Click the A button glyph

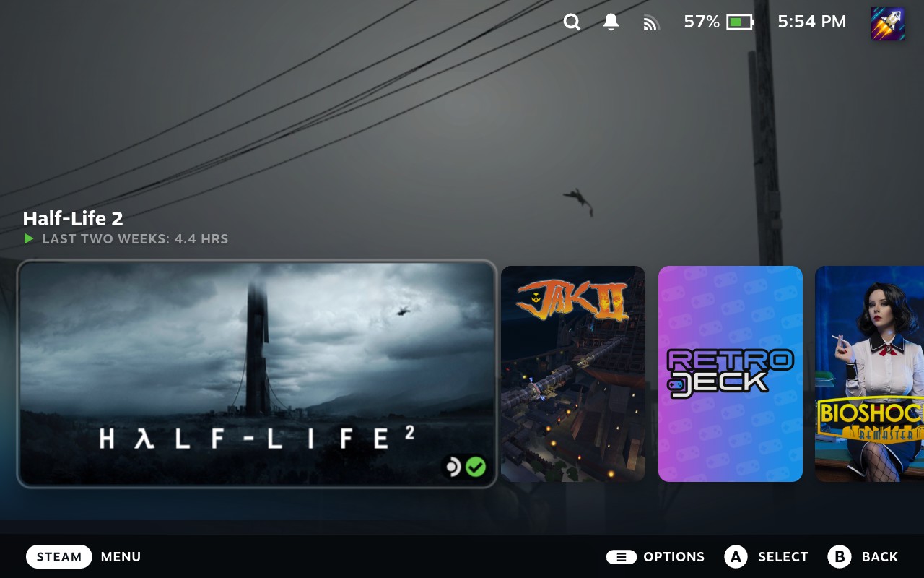tap(736, 557)
